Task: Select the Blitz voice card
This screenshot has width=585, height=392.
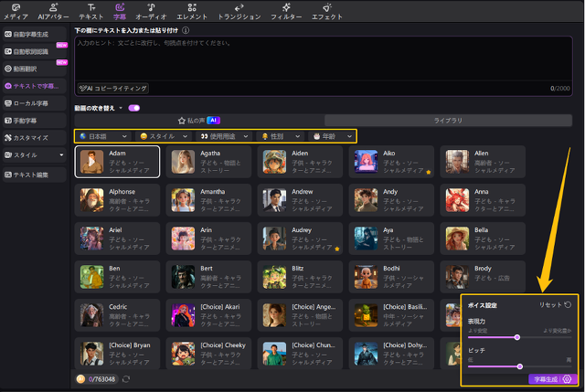Action: click(x=300, y=277)
